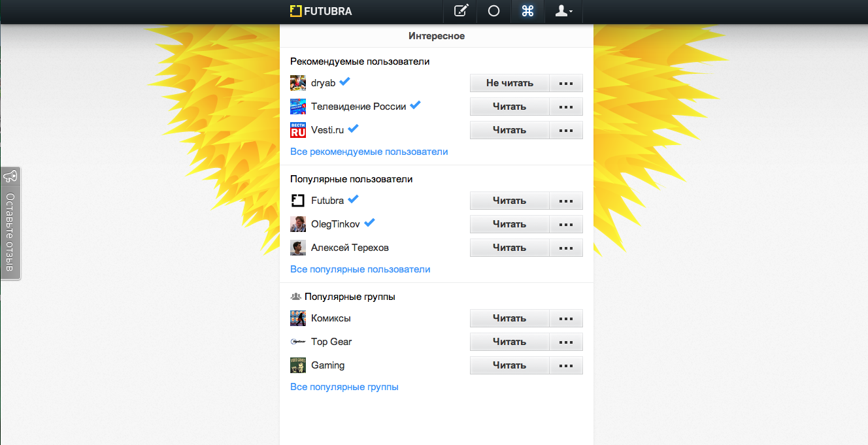Open the Futubra profile name link
Viewport: 868px width, 445px height.
tap(327, 201)
